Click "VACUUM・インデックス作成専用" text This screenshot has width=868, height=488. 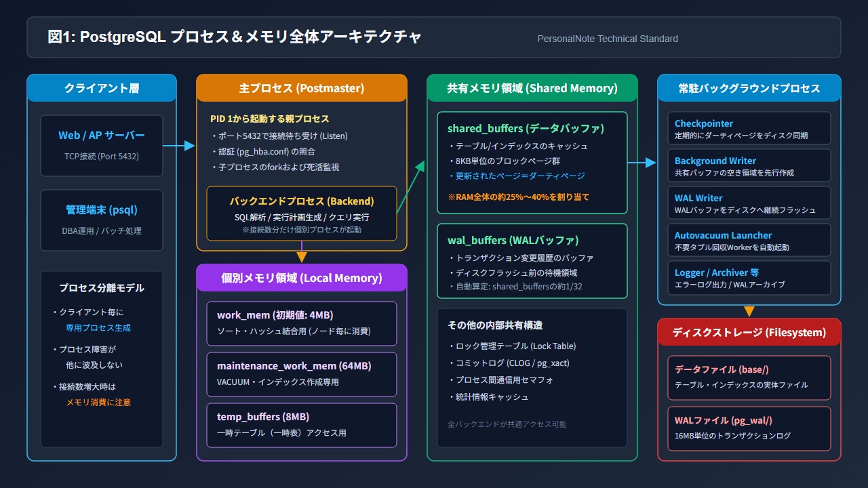(278, 382)
